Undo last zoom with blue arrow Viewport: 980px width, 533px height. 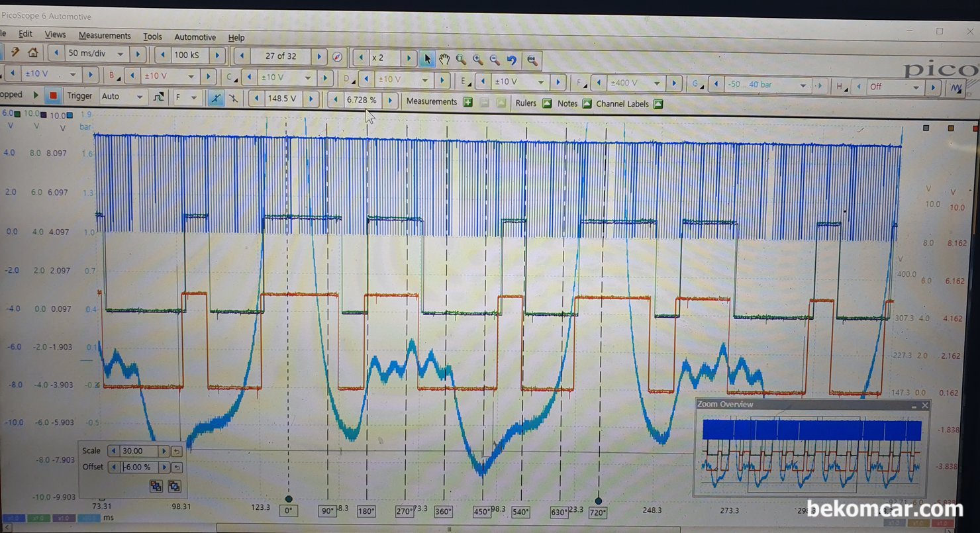[512, 60]
